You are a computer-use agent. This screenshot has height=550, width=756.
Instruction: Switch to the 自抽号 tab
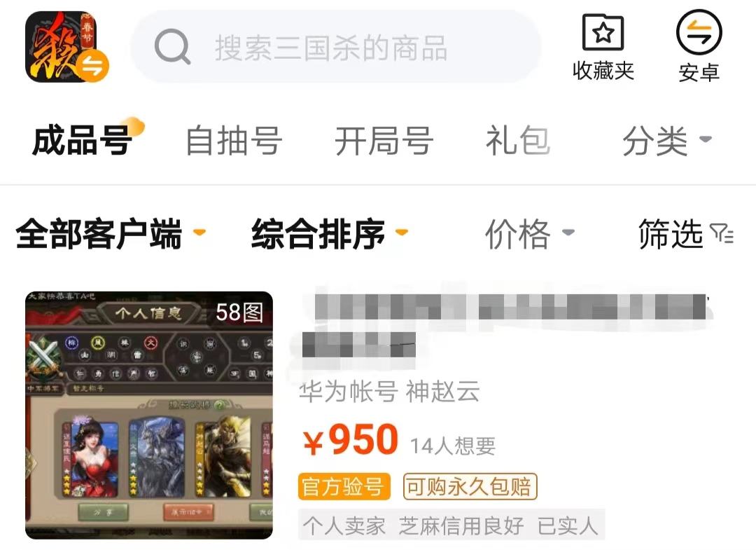point(234,140)
